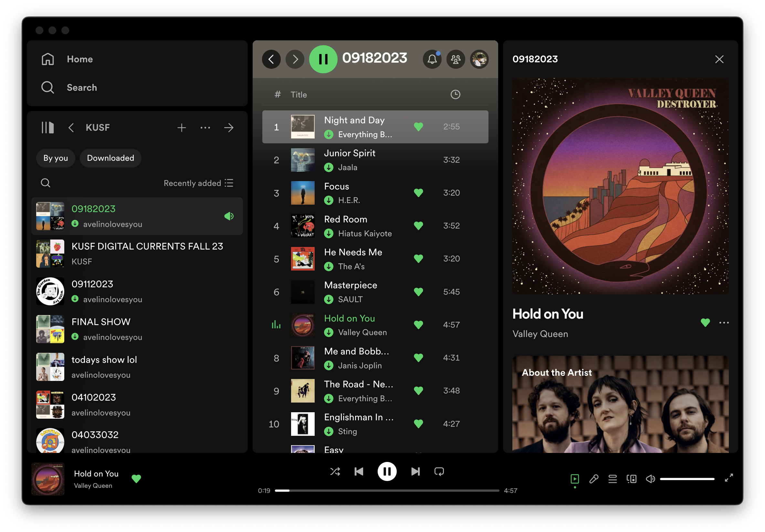Open 09112023 playlist

[x=137, y=291]
